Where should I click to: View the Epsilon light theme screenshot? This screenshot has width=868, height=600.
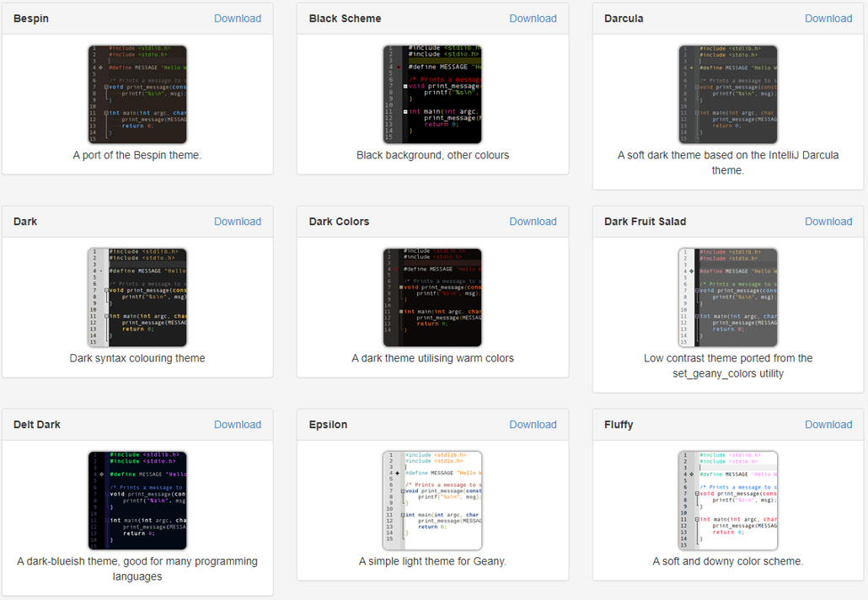432,500
